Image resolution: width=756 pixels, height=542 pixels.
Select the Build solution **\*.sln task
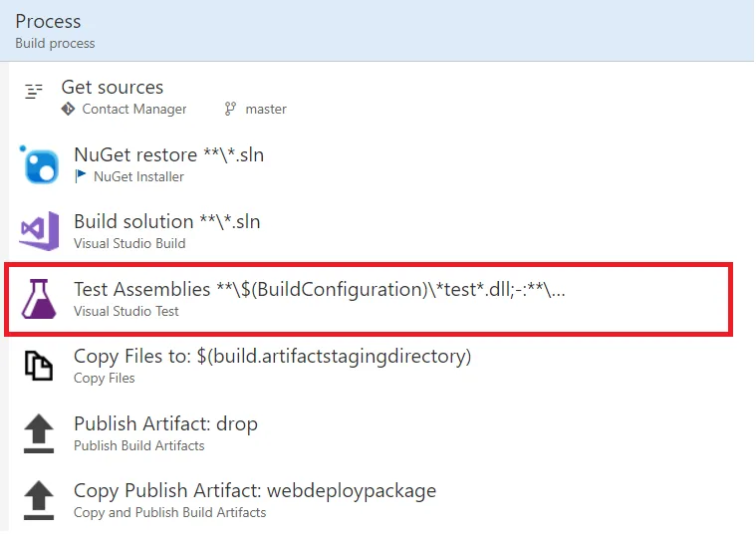[166, 221]
